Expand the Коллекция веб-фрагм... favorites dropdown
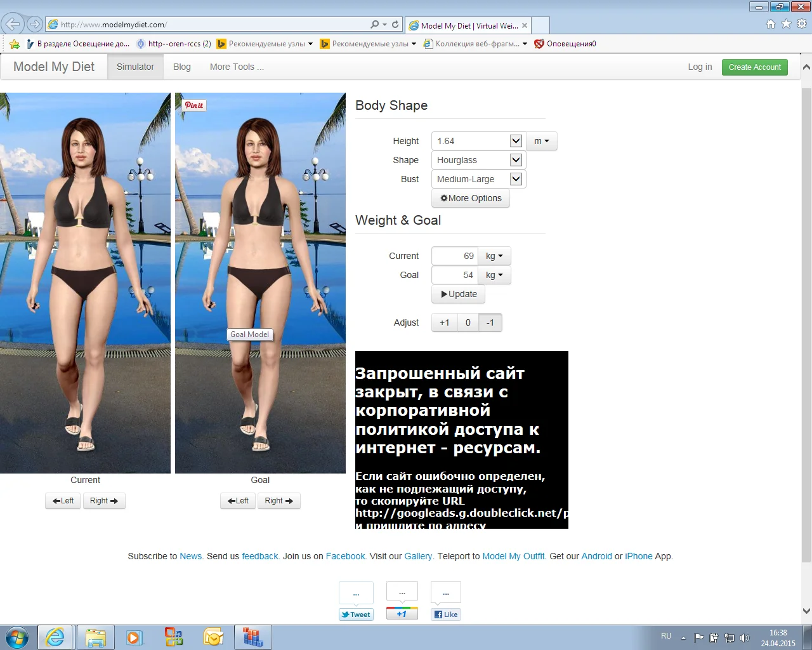 coord(525,44)
